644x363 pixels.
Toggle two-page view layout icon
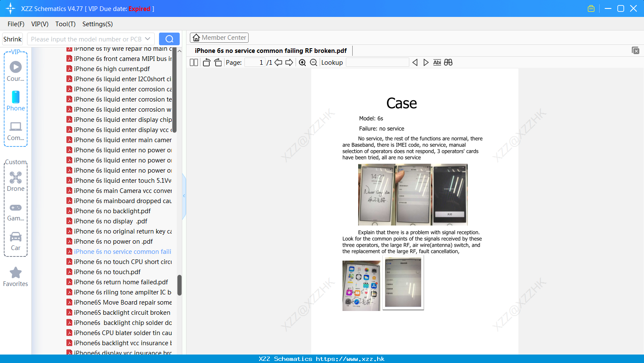(194, 63)
